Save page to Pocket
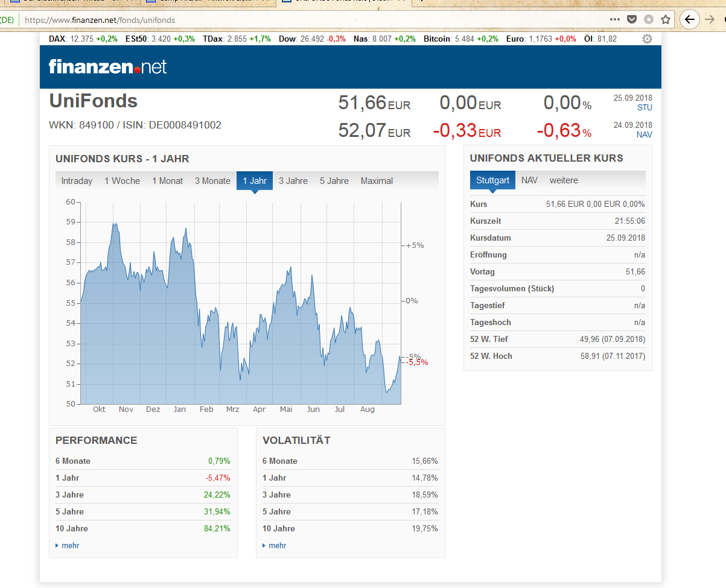This screenshot has width=726, height=588. click(631, 19)
